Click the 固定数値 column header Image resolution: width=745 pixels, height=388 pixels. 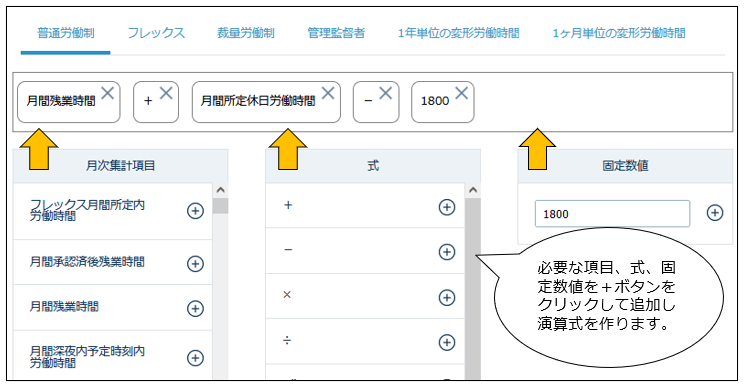coord(625,166)
